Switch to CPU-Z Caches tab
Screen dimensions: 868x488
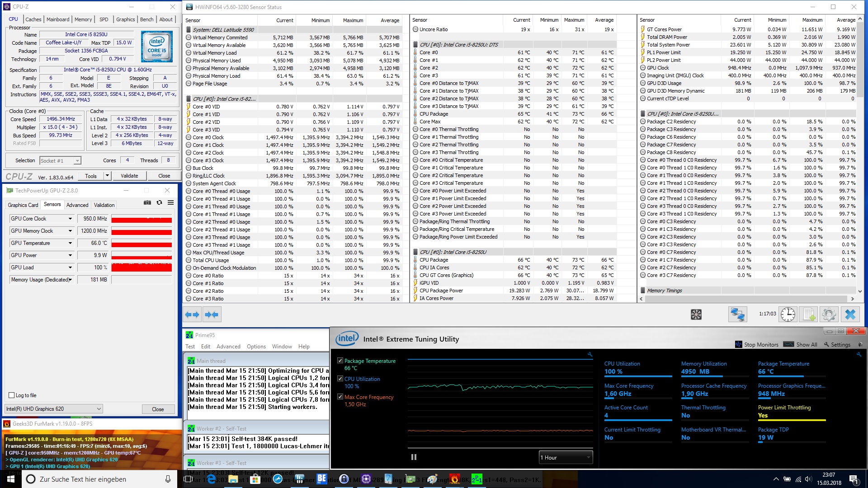pos(33,19)
